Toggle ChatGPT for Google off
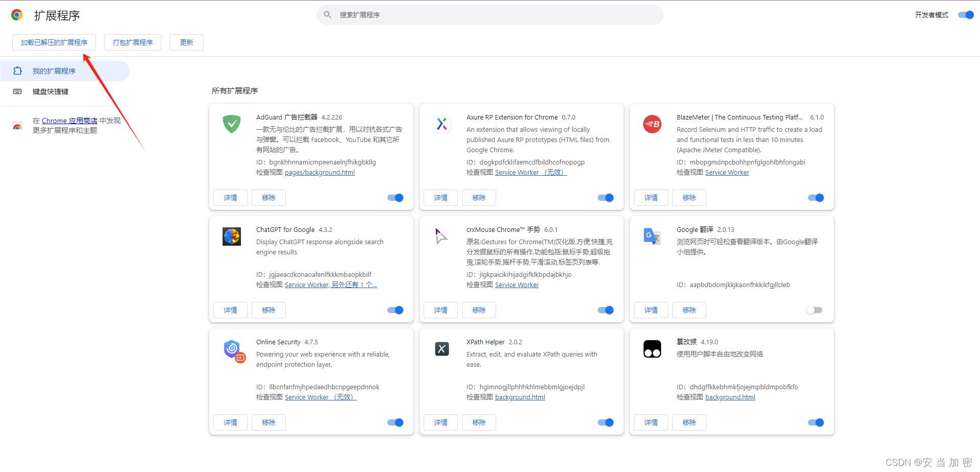Viewport: 980px width, 472px height. [396, 310]
